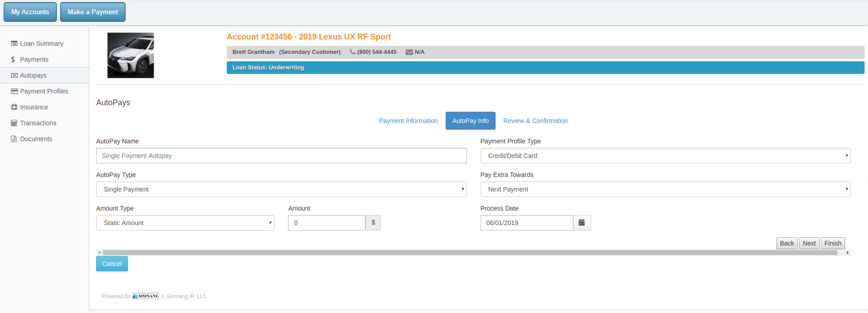Click the 'Loan Status: Underwriting' bar

click(x=545, y=68)
